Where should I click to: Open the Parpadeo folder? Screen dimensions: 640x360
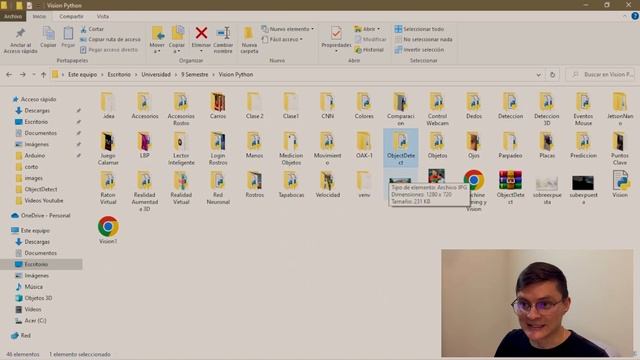[510, 145]
